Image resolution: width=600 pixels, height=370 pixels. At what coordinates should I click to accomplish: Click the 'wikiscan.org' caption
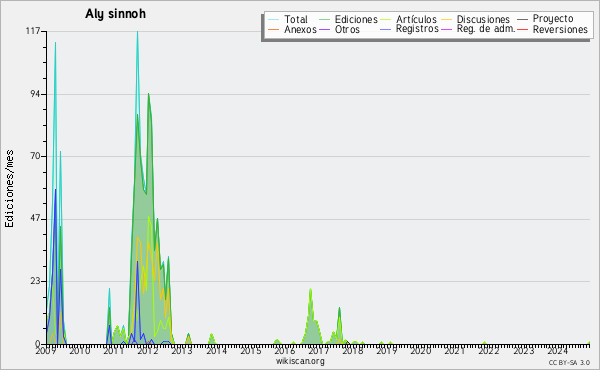click(300, 361)
